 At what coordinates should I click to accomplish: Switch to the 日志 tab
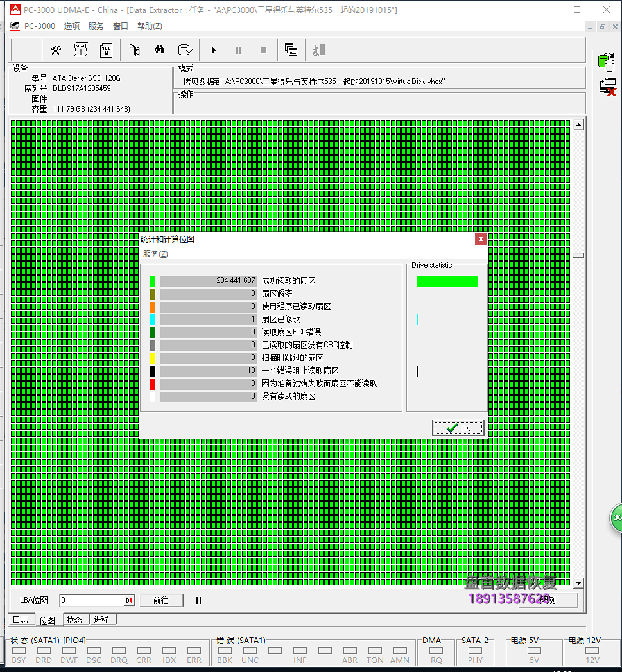(20, 619)
